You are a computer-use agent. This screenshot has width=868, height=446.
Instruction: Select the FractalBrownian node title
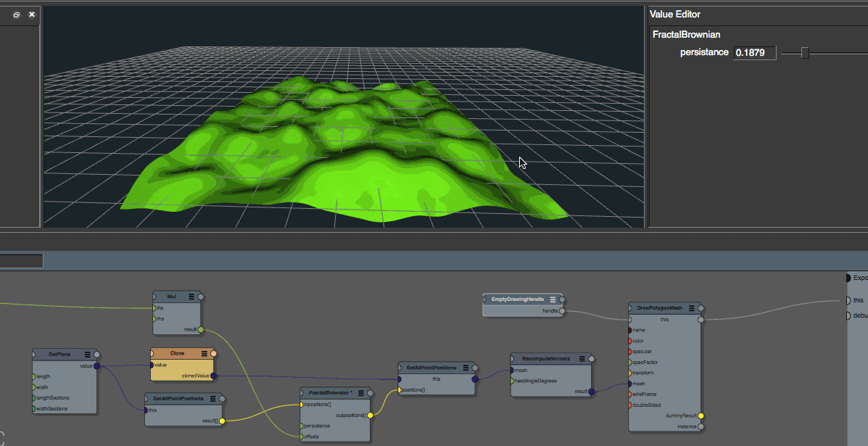point(330,393)
